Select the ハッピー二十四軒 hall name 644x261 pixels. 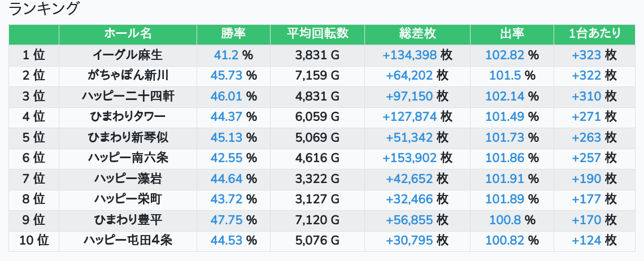(x=128, y=96)
